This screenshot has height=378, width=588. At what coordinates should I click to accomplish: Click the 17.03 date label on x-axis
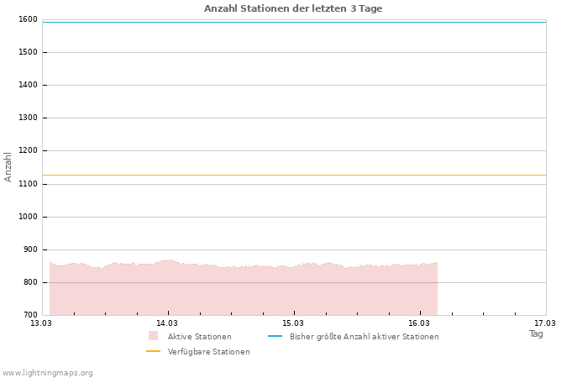click(545, 323)
